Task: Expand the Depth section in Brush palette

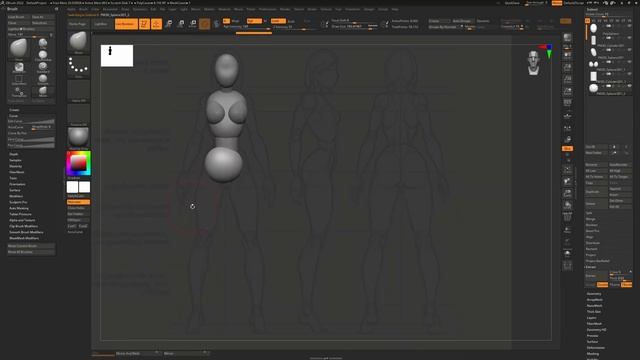Action: (14, 154)
